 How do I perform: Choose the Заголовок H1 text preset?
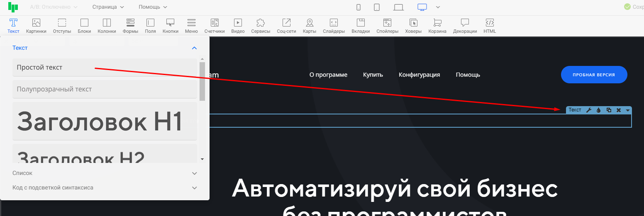tap(105, 121)
